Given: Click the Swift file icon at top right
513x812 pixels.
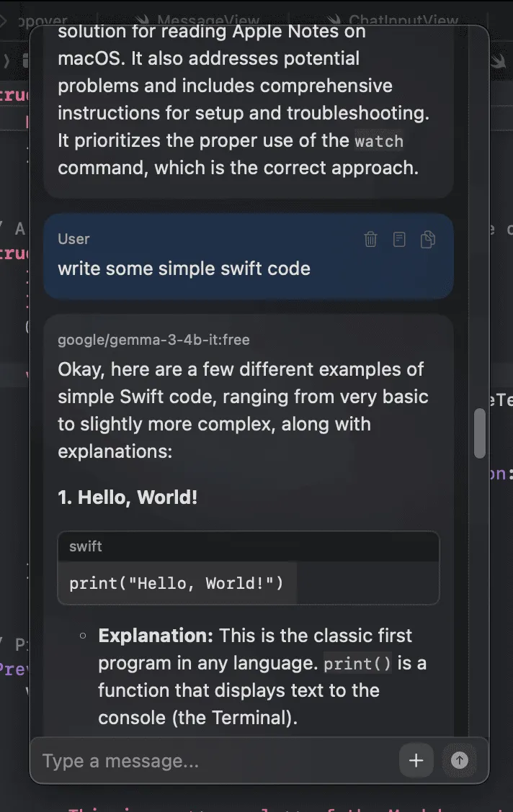Looking at the screenshot, I should pyautogui.click(x=498, y=60).
